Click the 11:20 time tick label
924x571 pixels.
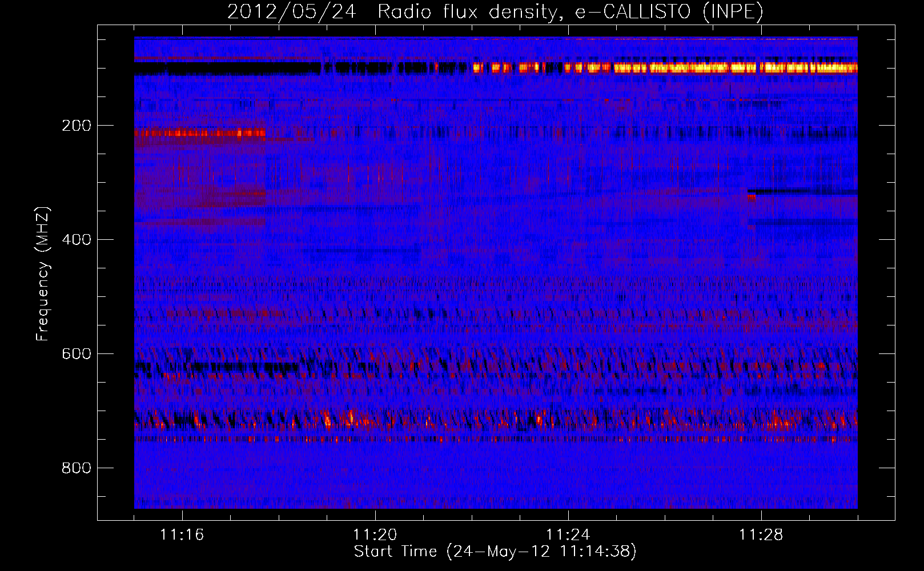click(x=375, y=535)
